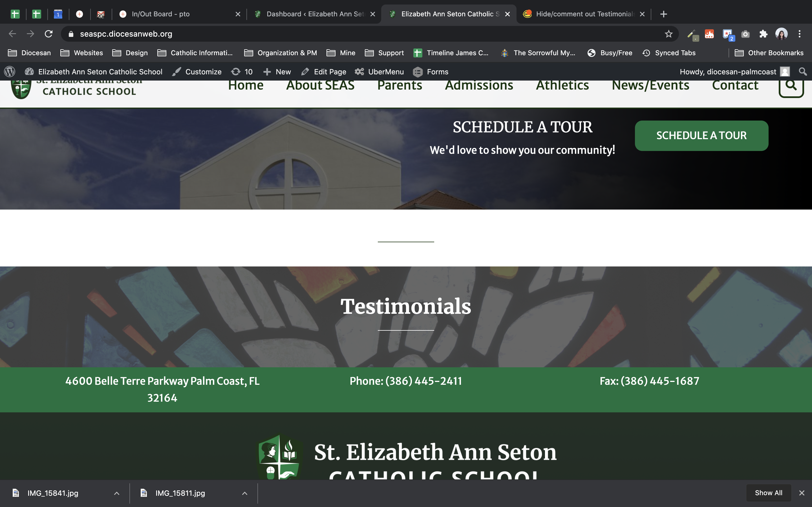Open a new browser tab
The height and width of the screenshot is (507, 812).
pyautogui.click(x=663, y=14)
